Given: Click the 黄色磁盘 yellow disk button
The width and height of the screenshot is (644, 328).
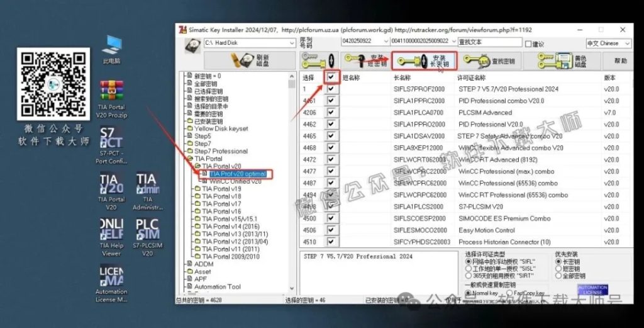Looking at the screenshot, I should point(562,61).
